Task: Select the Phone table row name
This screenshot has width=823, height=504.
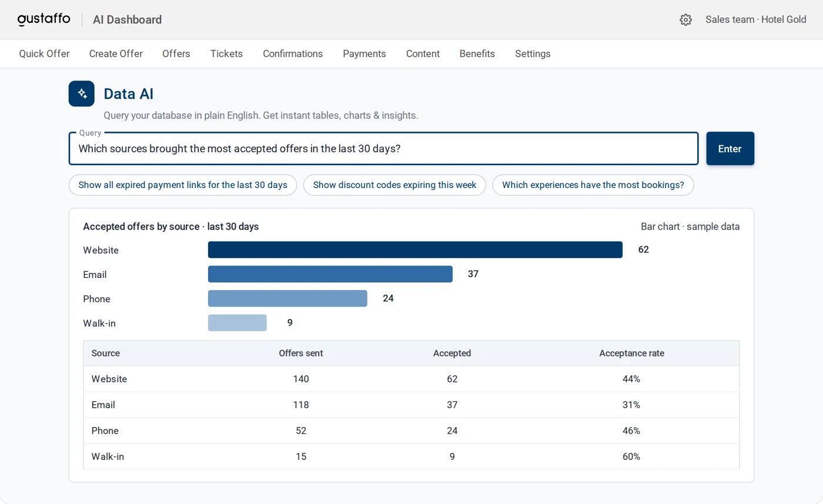Action: tap(105, 431)
